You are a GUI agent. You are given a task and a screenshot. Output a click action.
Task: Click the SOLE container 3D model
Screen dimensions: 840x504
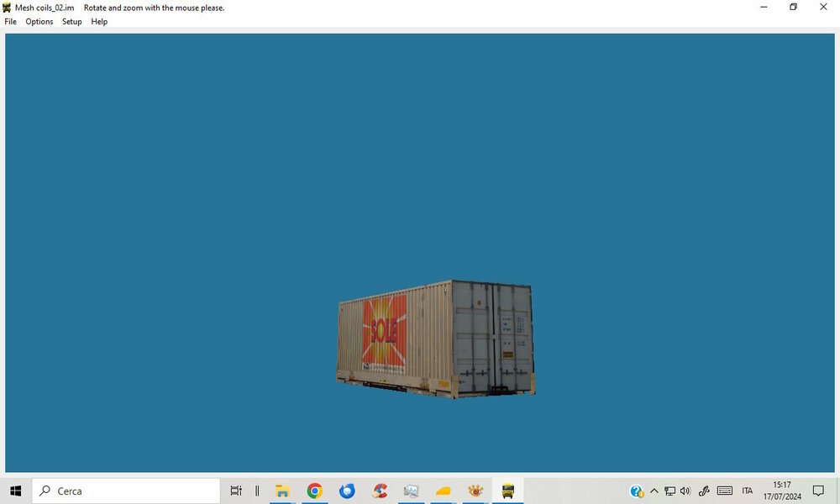435,339
